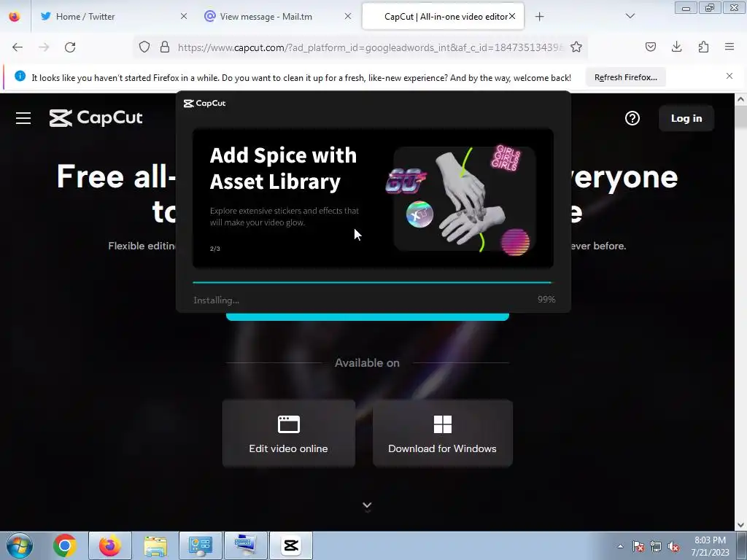The height and width of the screenshot is (560, 747).
Task: Open the CapCut hamburger menu
Action: click(x=23, y=118)
